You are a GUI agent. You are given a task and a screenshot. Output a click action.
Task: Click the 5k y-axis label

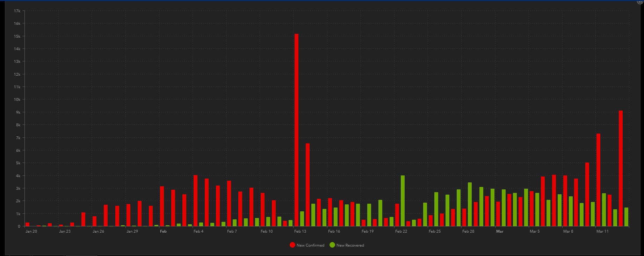click(x=18, y=163)
